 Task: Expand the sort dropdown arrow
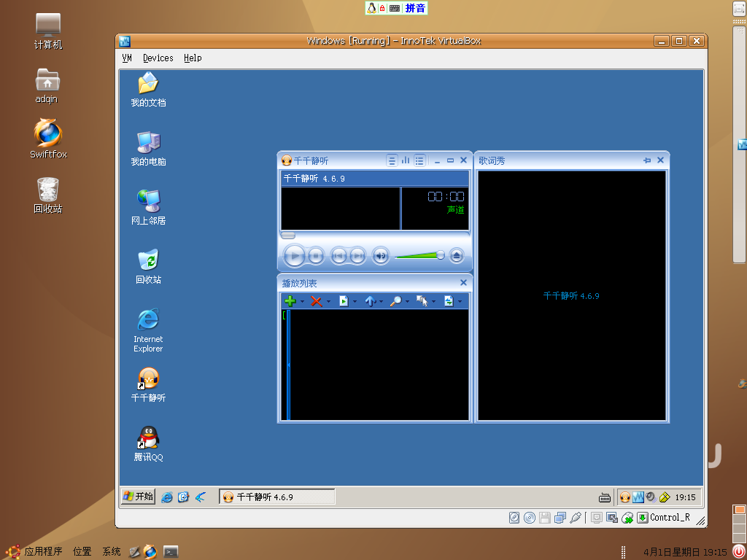pyautogui.click(x=381, y=301)
